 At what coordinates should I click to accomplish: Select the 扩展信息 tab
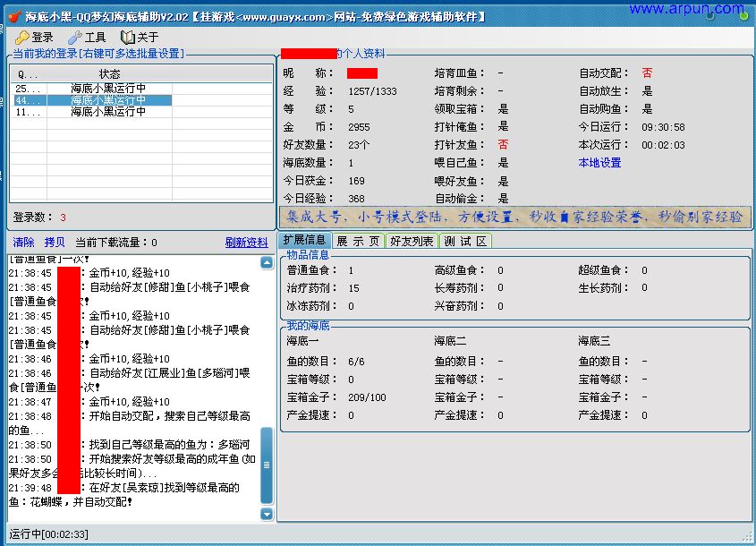point(304,241)
